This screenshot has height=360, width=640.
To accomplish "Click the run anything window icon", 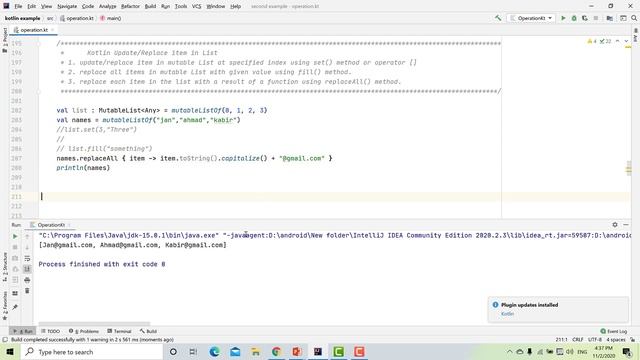I will [x=623, y=18].
